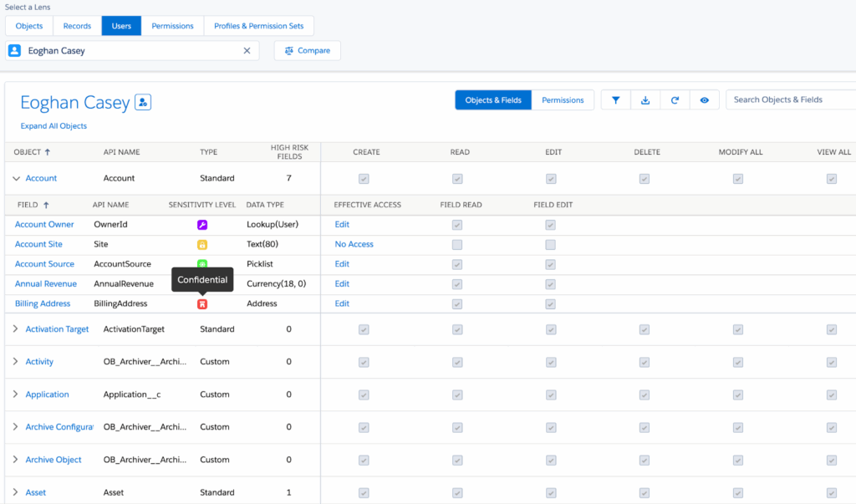The height and width of the screenshot is (504, 856).
Task: Expand the Asset object row
Action: pyautogui.click(x=15, y=492)
